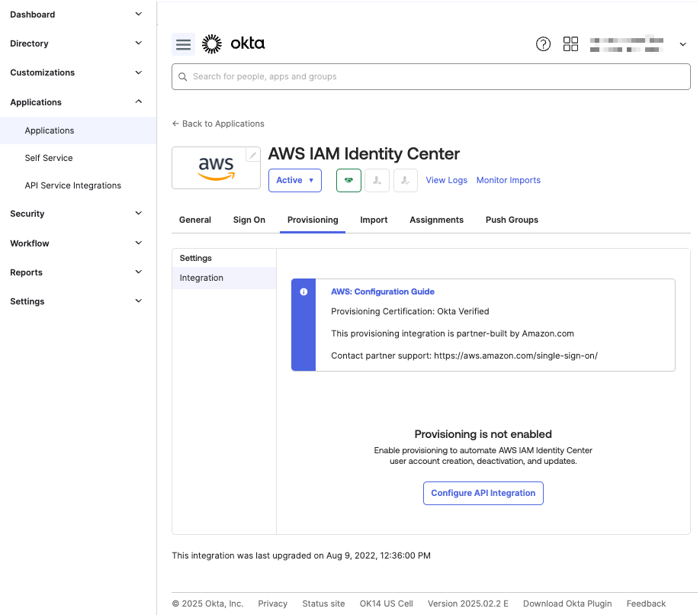Click Configure API Integration

(483, 493)
